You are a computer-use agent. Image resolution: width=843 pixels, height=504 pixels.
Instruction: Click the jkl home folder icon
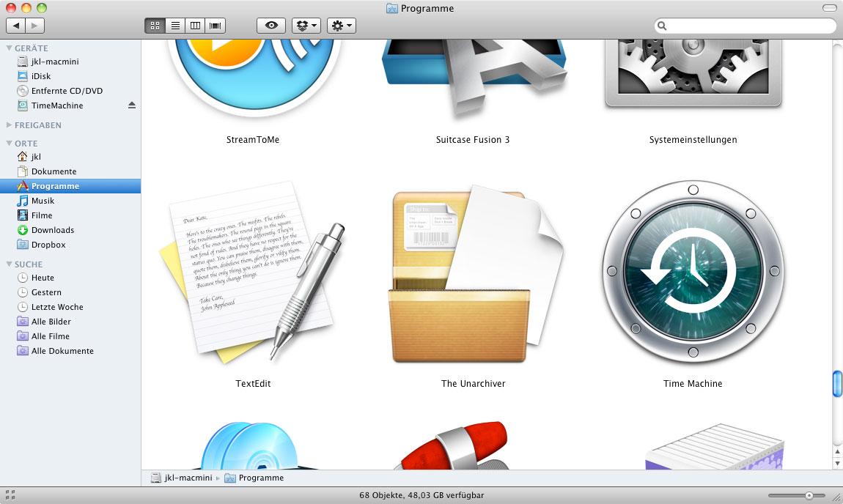click(x=22, y=156)
